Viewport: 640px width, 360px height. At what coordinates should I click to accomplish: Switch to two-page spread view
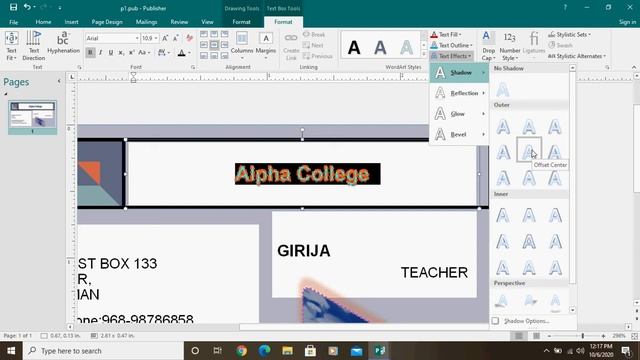click(x=536, y=336)
